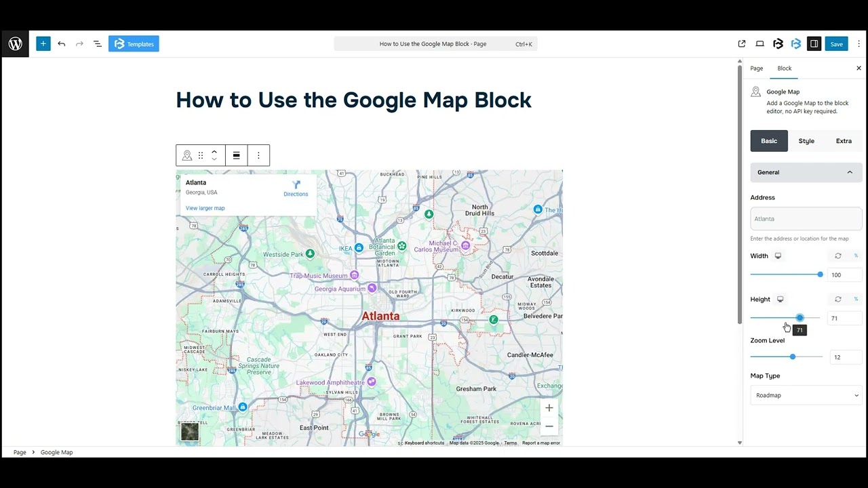This screenshot has width=868, height=488.
Task: Click the Settings sidebar panel icon near Save
Action: (814, 43)
